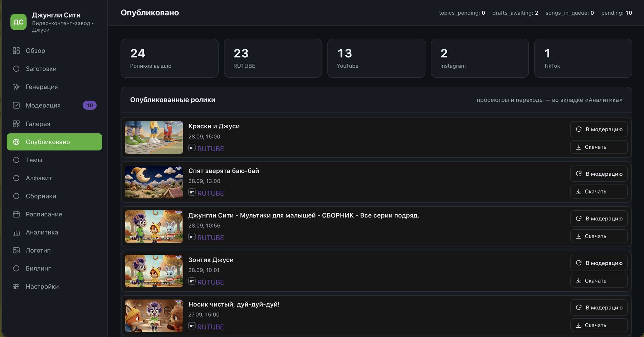Click the Краски и Джуси thumbnail
The height and width of the screenshot is (337, 644).
pos(154,137)
